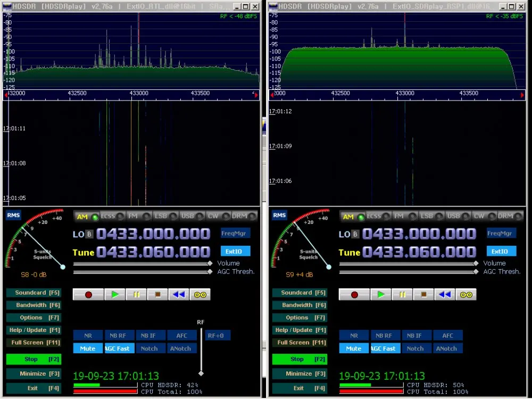532x399 pixels.
Task: Rewind playback in the left HDSDR window
Action: pyautogui.click(x=179, y=295)
